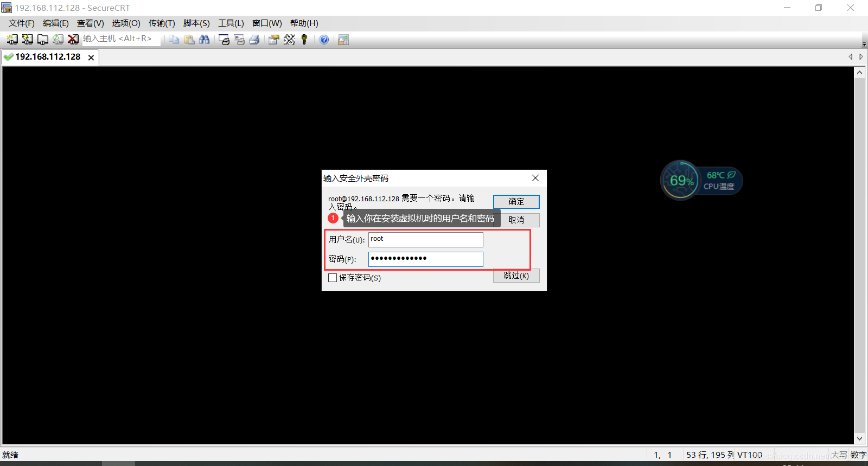Click the 数字 indicator in status bar
Viewport: 868px width, 466px height.
point(858,455)
